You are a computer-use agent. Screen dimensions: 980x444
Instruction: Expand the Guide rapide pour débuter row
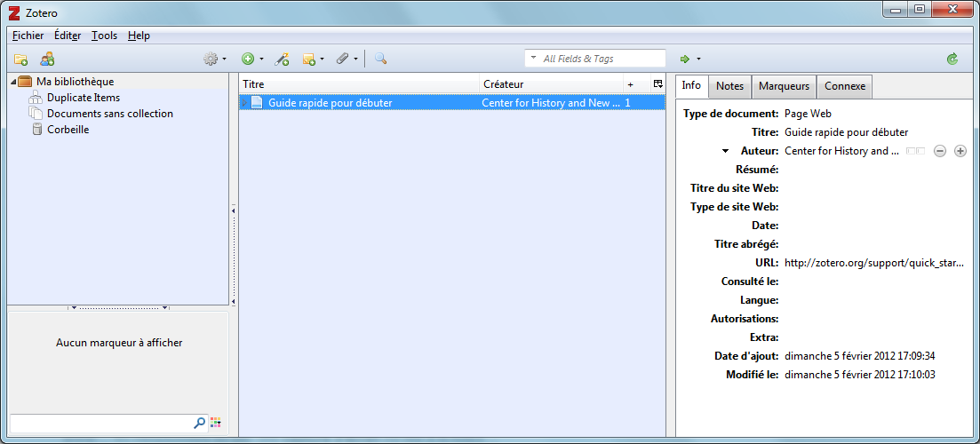coord(244,102)
